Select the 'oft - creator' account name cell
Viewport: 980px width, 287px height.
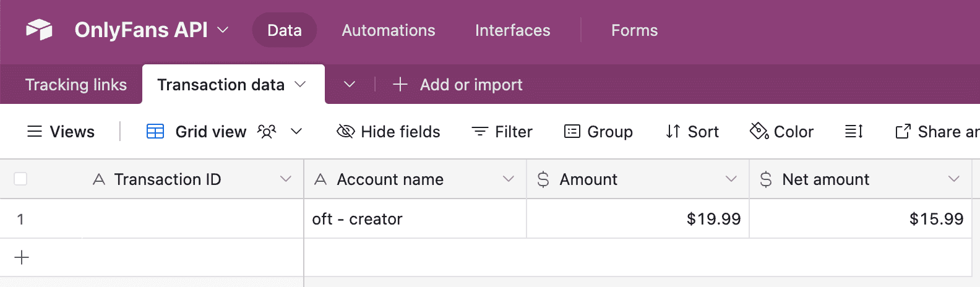[415, 219]
